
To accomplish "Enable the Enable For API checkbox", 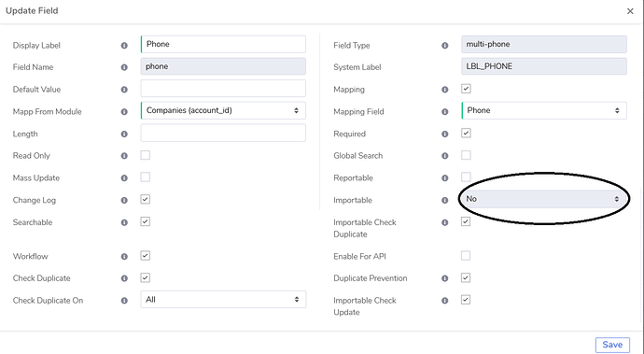I will (x=466, y=256).
